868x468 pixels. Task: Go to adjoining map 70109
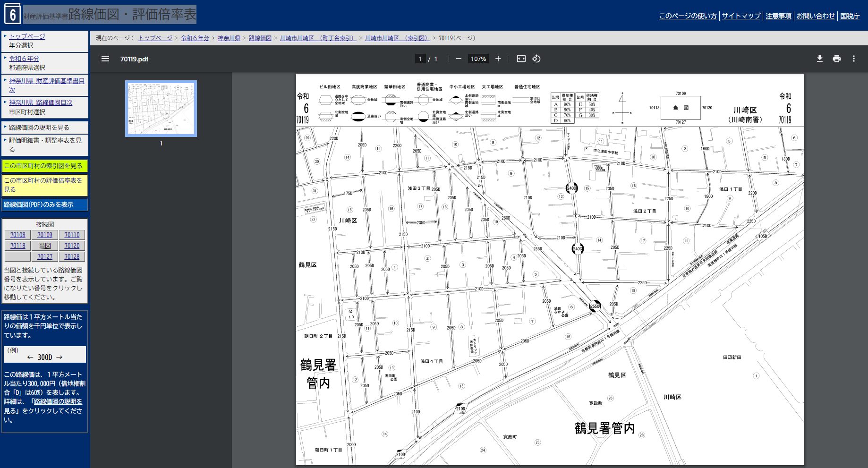coord(45,235)
